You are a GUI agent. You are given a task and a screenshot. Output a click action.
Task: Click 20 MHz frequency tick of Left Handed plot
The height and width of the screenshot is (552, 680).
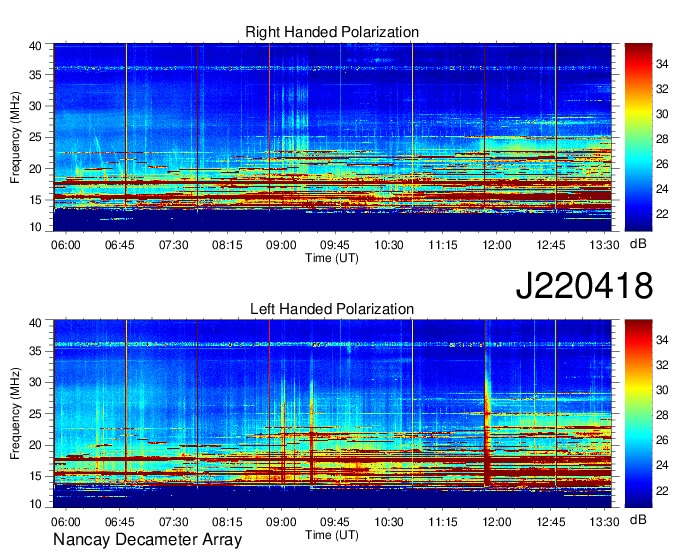coord(35,445)
